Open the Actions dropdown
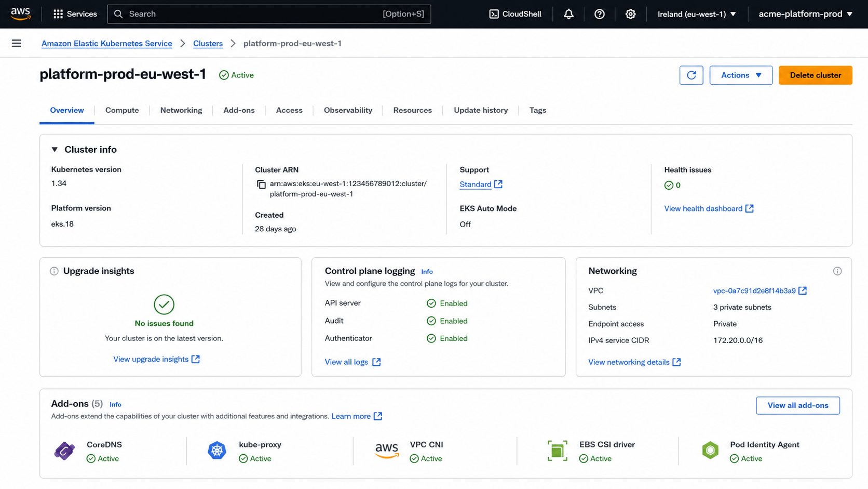Screen dimensions: 868x489 [x=741, y=75]
